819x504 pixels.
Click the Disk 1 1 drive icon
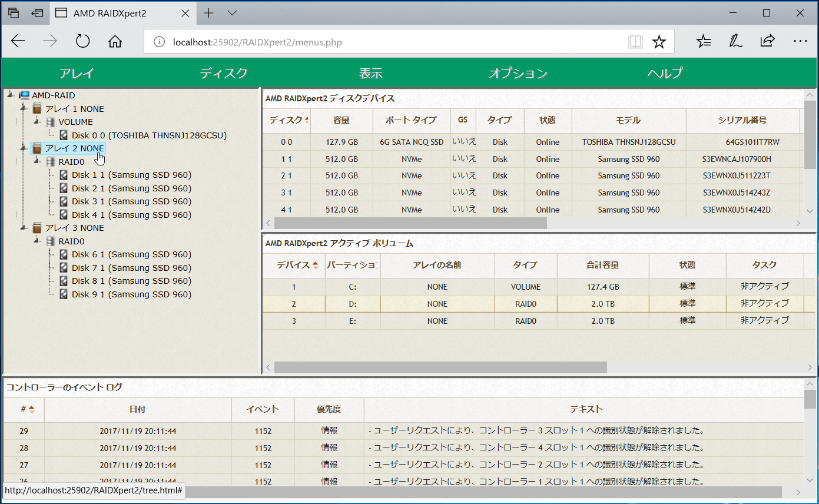tap(64, 175)
